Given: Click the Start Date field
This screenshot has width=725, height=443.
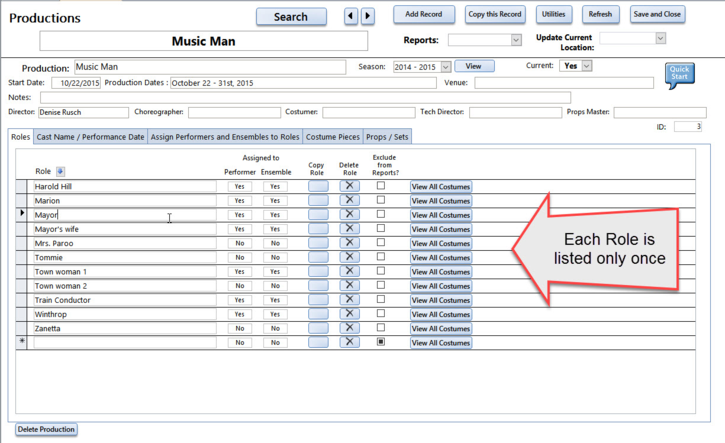Looking at the screenshot, I should point(76,83).
